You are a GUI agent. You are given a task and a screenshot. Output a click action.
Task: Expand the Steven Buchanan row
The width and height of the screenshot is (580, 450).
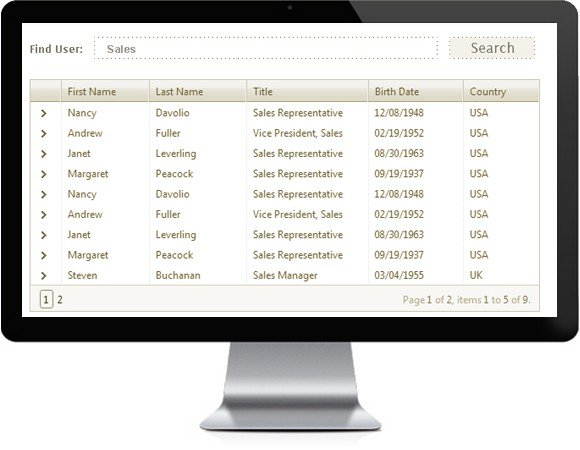tap(44, 275)
